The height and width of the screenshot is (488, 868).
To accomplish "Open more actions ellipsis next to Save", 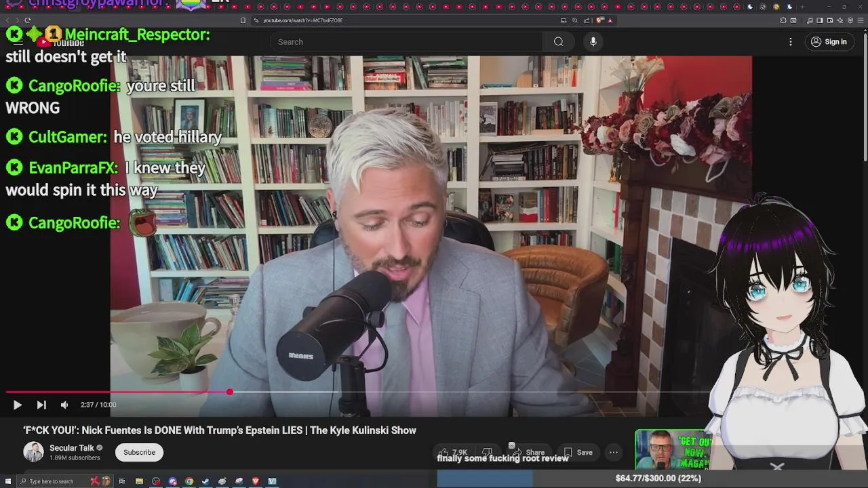I will coord(614,452).
